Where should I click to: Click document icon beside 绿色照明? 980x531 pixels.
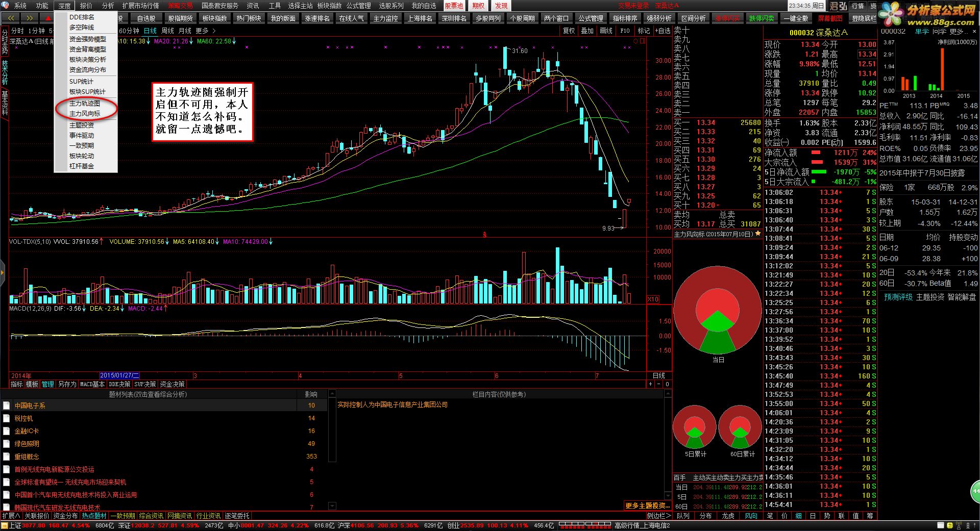point(7,444)
